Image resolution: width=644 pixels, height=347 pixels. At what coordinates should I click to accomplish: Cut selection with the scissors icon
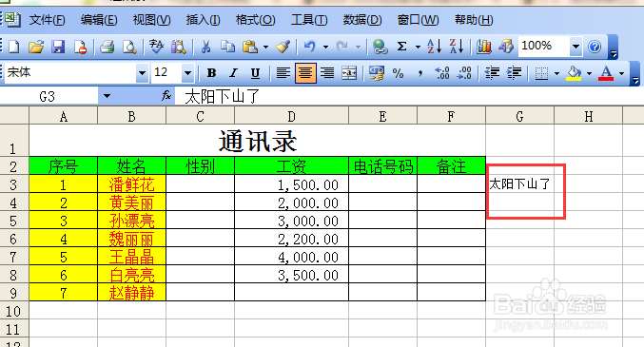[x=205, y=47]
